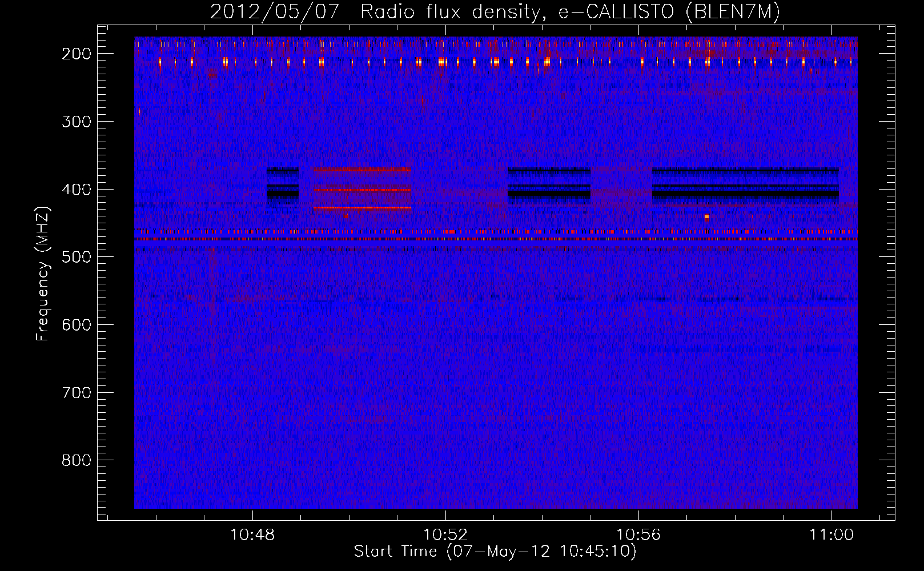
Task: Click the 10:52 time tick label
Action: (x=445, y=534)
